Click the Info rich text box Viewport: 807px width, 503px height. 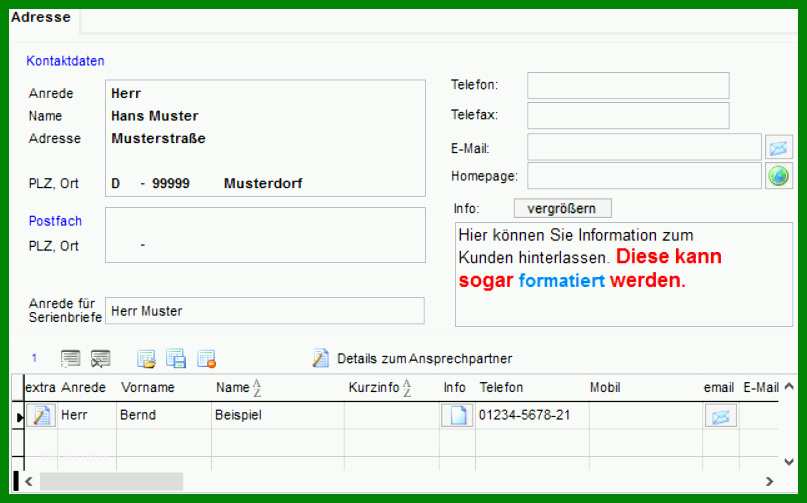click(624, 274)
